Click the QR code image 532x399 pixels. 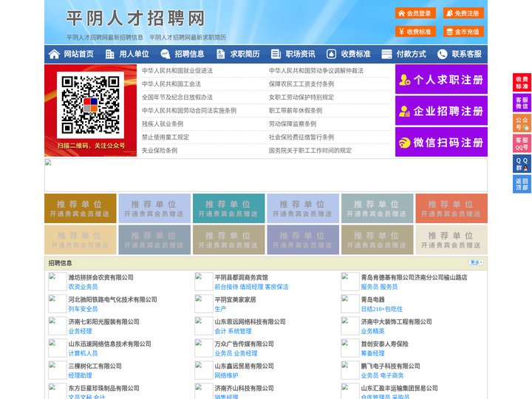[x=90, y=105]
